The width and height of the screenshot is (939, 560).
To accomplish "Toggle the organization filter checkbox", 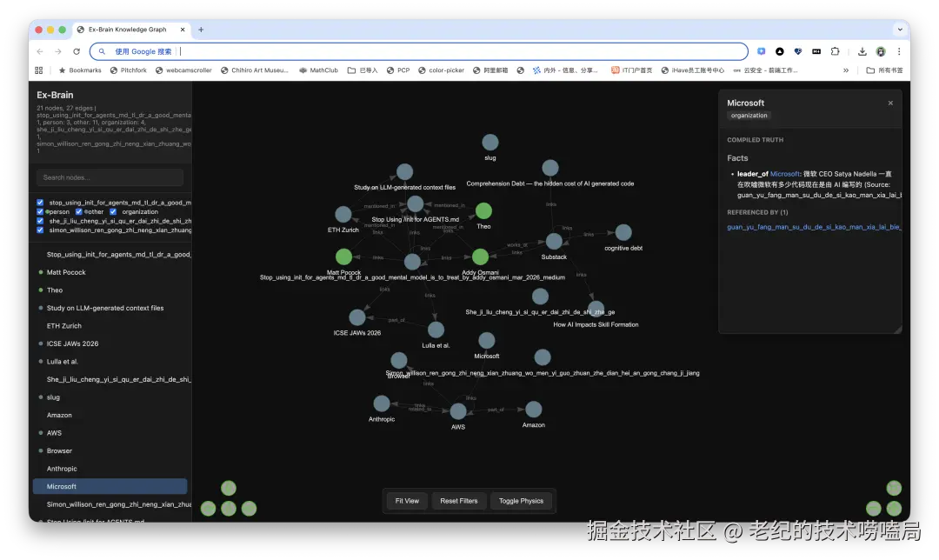I will [113, 211].
